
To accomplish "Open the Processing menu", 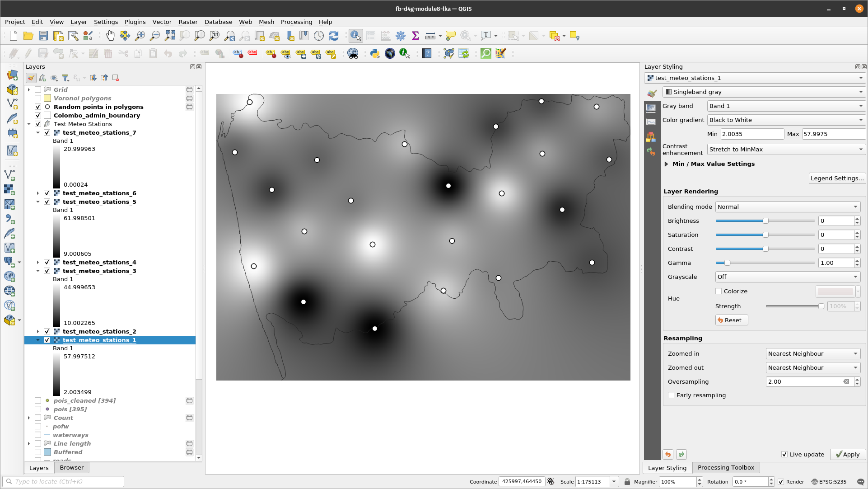I will pyautogui.click(x=296, y=22).
